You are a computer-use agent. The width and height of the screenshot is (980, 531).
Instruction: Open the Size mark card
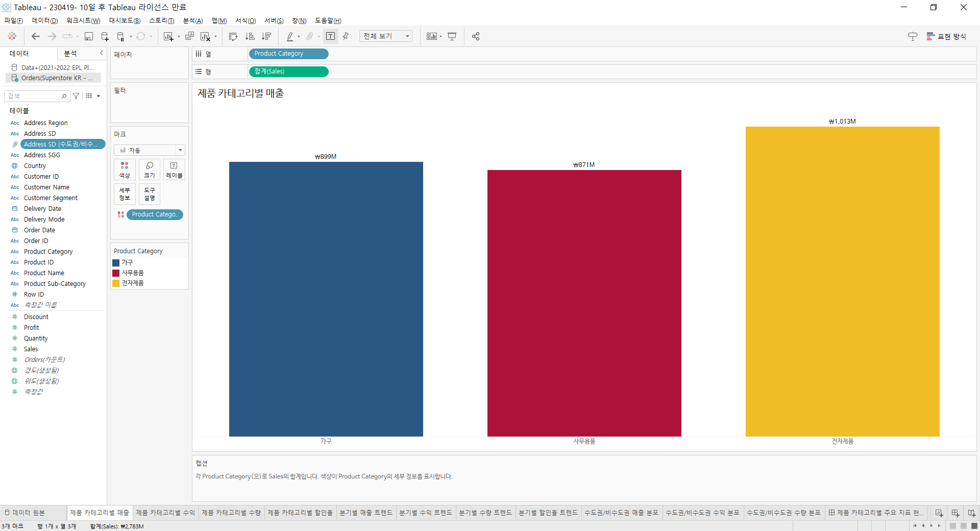150,170
